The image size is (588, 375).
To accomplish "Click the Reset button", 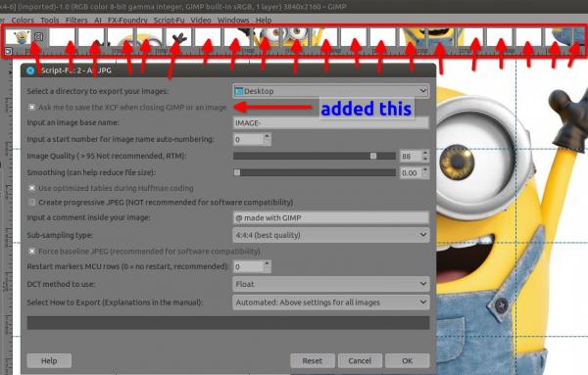I will point(312,360).
